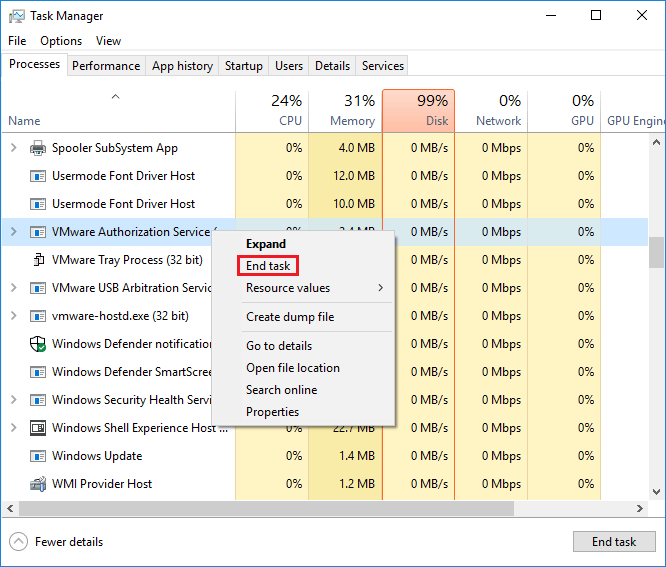Open the Resource values submenu arrow
The height and width of the screenshot is (567, 666).
tap(381, 288)
